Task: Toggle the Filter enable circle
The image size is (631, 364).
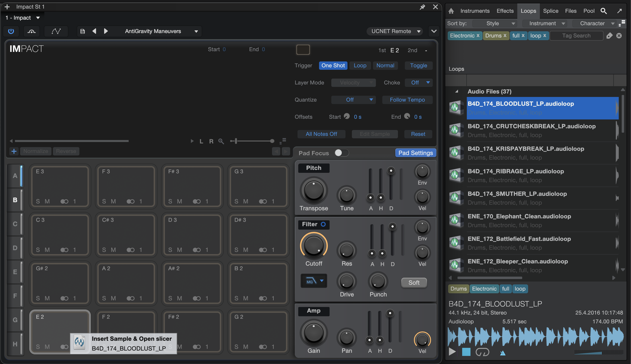Action: [x=323, y=224]
